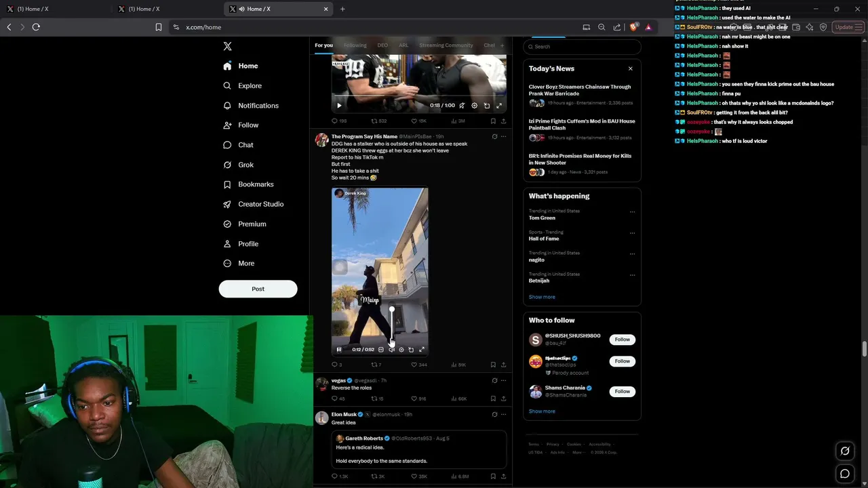Follow Shams Charania
Viewport: 868px width, 488px height.
pyautogui.click(x=622, y=391)
